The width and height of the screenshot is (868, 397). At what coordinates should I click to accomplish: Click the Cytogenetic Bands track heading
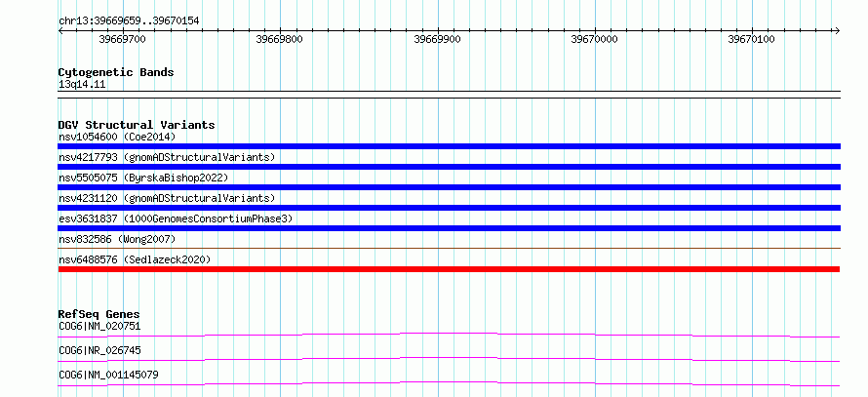pyautogui.click(x=116, y=72)
